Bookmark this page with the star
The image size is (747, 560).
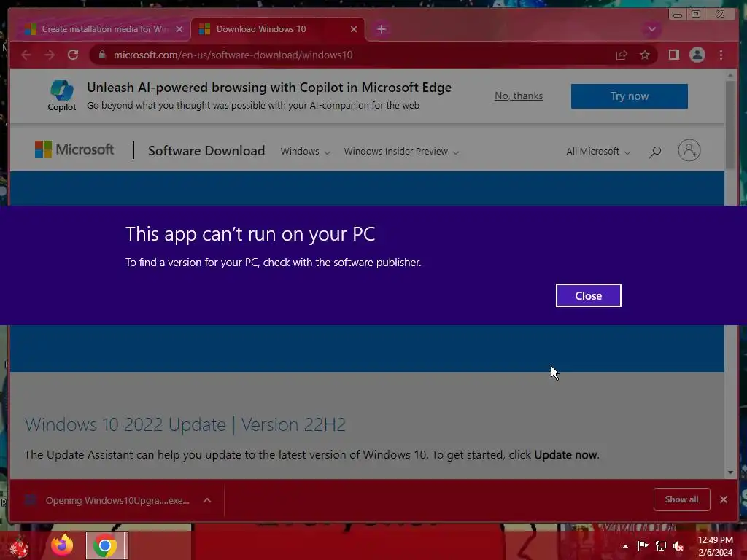point(645,55)
